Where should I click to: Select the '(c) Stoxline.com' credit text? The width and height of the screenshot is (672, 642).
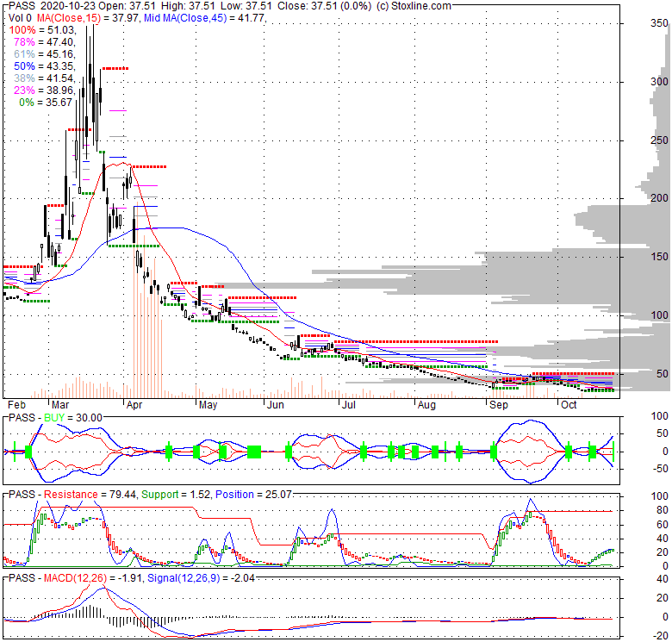tap(414, 6)
